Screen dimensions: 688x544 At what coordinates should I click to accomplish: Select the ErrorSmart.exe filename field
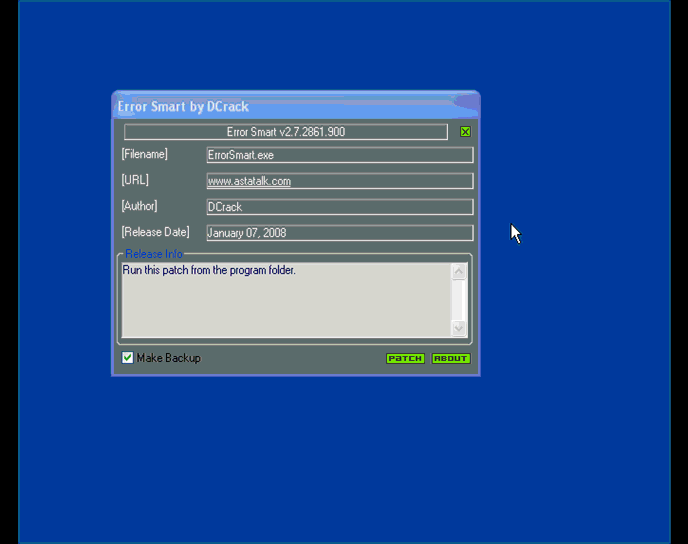click(x=339, y=156)
